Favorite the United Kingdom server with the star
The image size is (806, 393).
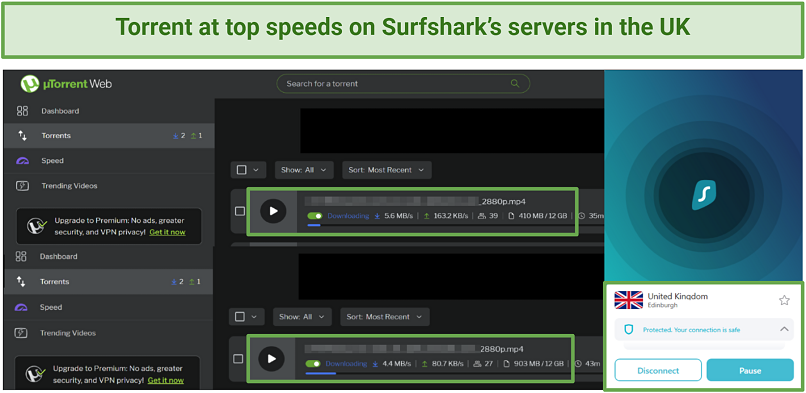click(x=784, y=301)
